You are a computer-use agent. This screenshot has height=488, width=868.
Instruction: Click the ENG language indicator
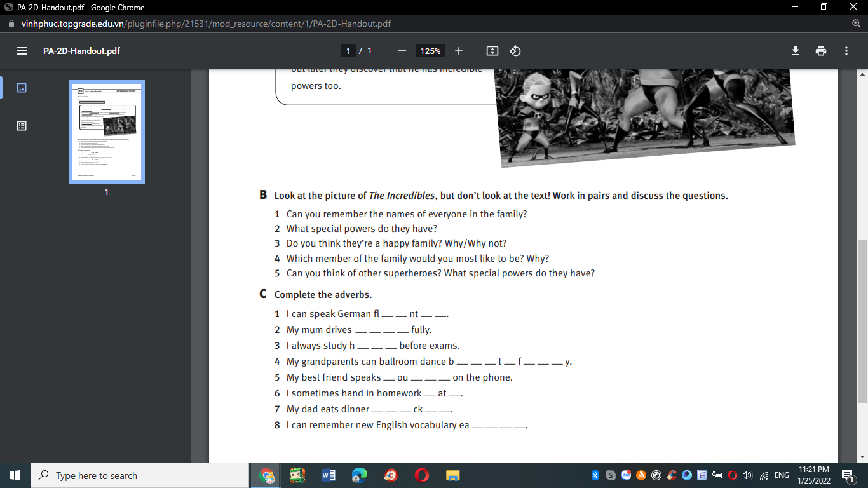pyautogui.click(x=782, y=475)
